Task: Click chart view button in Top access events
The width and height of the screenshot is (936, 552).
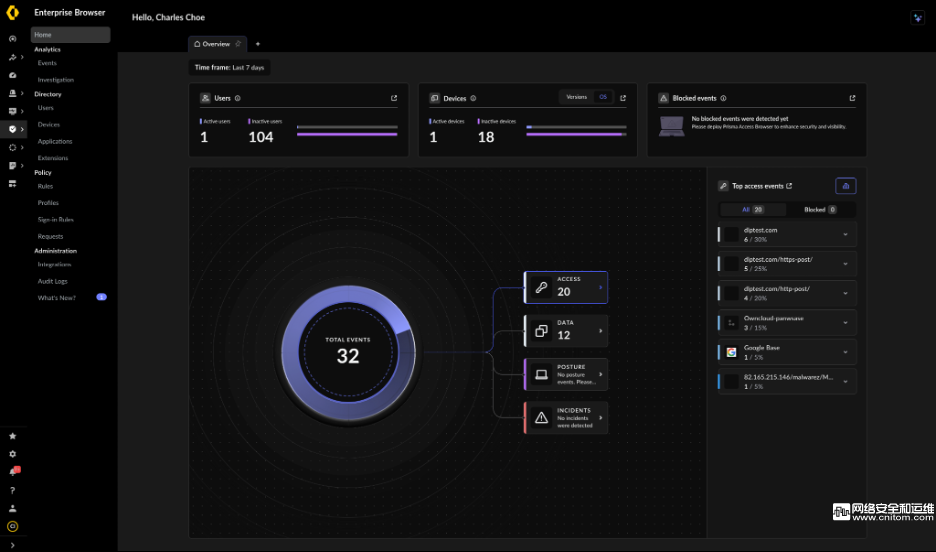Action: [846, 186]
